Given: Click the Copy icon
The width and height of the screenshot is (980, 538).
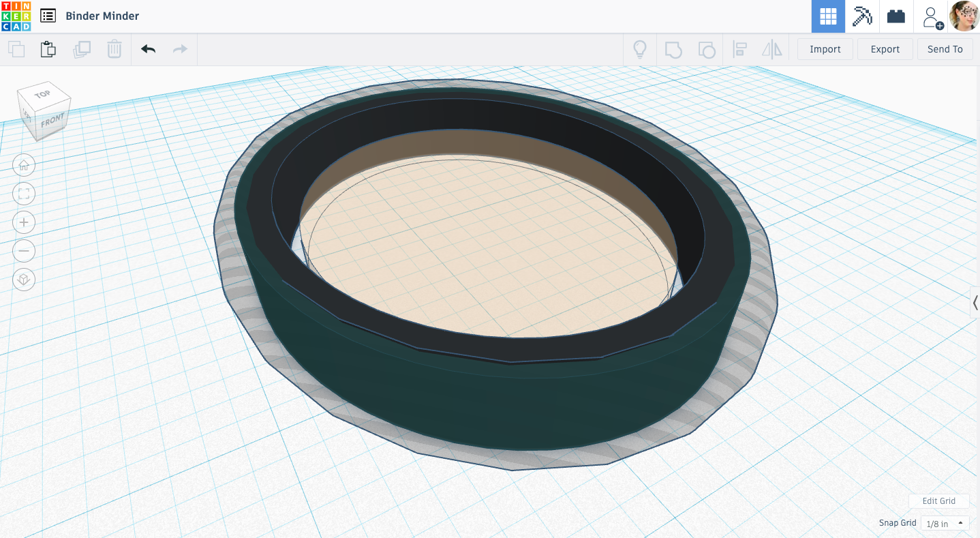Looking at the screenshot, I should click(x=16, y=49).
